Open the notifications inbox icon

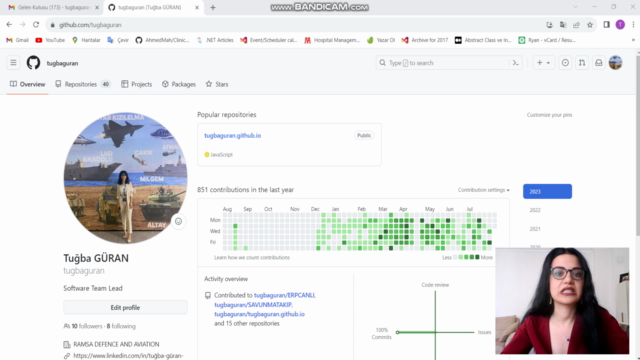(598, 63)
